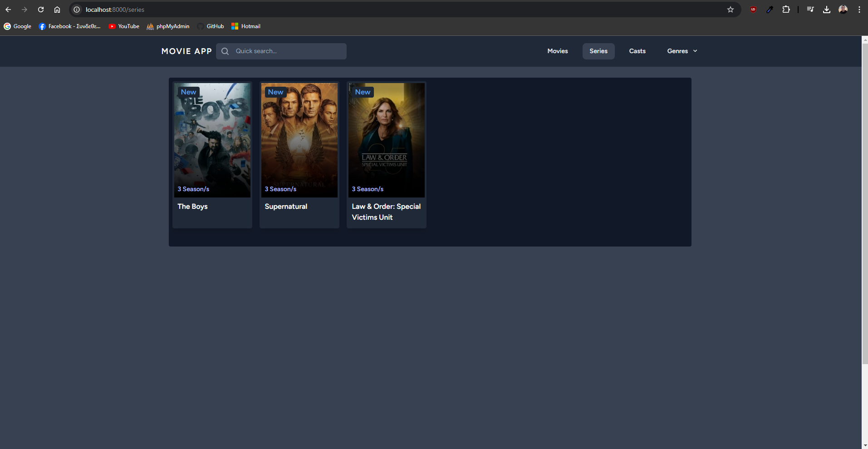Click The Boys title text
The height and width of the screenshot is (449, 868).
click(x=192, y=207)
